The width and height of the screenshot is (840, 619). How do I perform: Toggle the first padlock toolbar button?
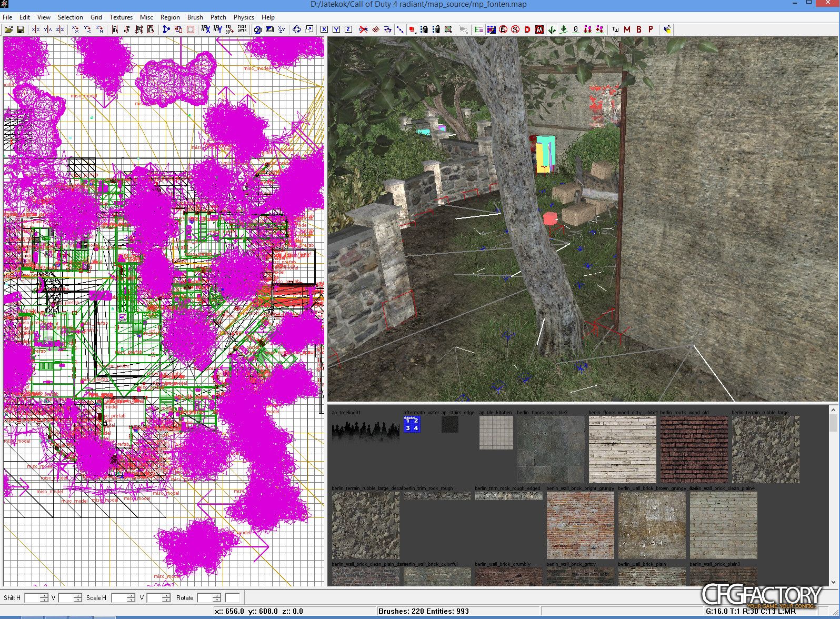424,29
